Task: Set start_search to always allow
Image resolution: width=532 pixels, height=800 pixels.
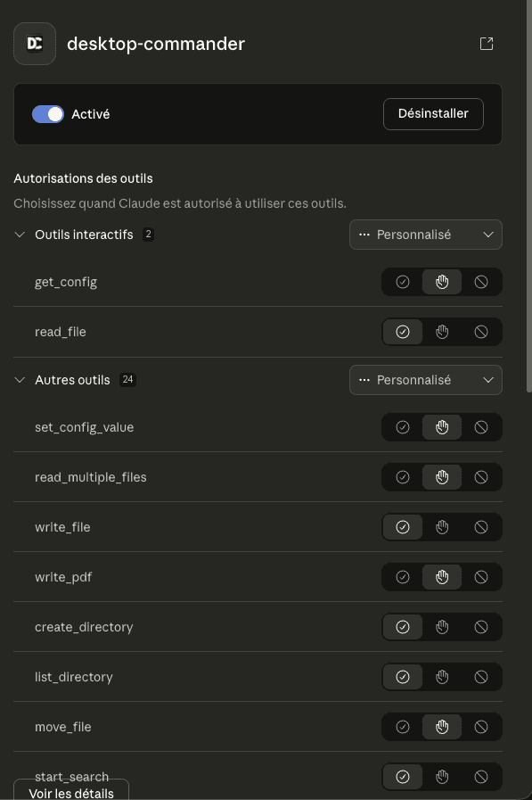Action: point(403,777)
